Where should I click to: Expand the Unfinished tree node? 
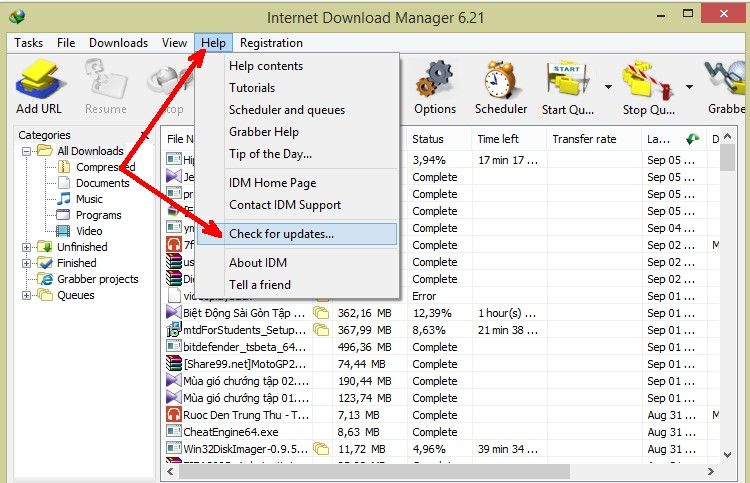click(26, 247)
